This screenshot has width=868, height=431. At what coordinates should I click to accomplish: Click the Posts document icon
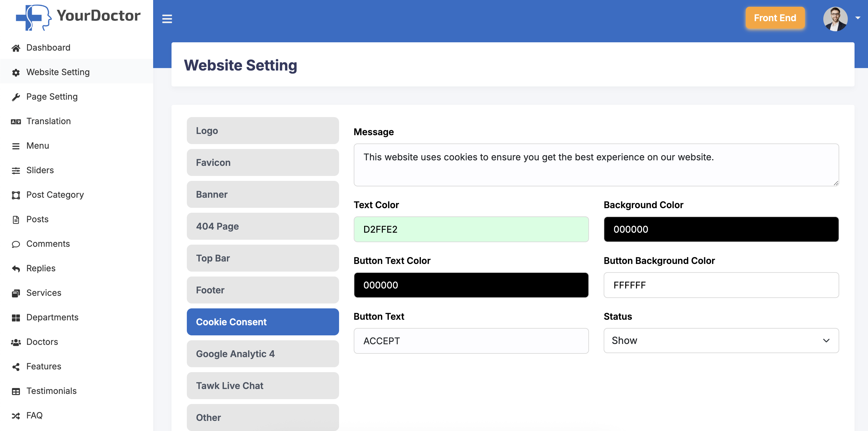[x=16, y=219]
